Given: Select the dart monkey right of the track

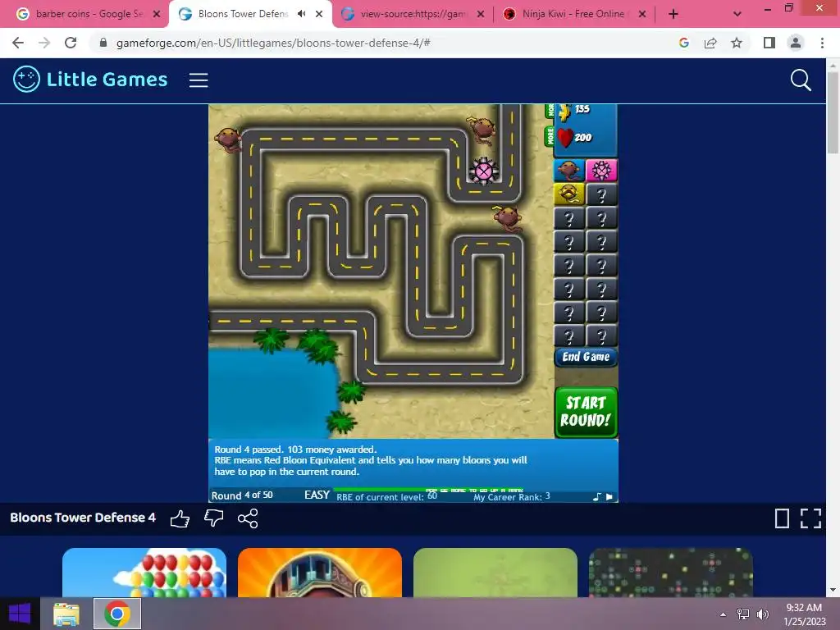Looking at the screenshot, I should pyautogui.click(x=507, y=218).
